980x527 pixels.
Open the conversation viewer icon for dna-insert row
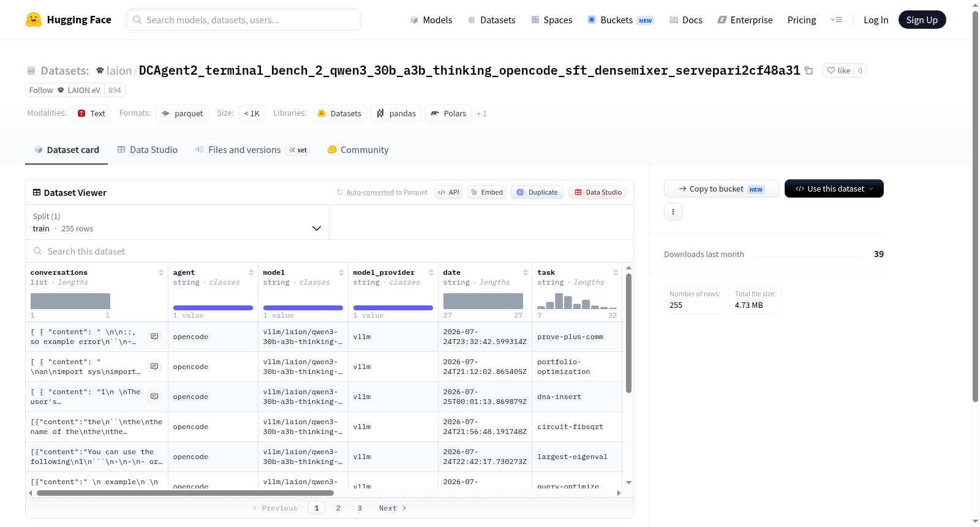pyautogui.click(x=154, y=397)
